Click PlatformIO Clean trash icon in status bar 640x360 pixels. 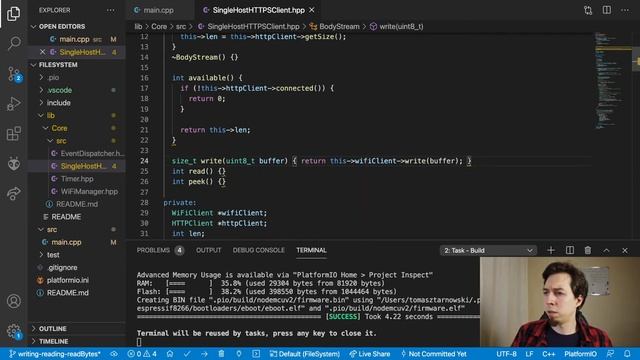pyautogui.click(x=221, y=354)
